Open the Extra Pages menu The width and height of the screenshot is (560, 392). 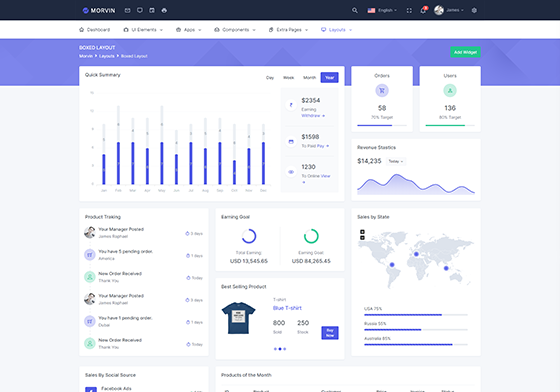click(288, 30)
